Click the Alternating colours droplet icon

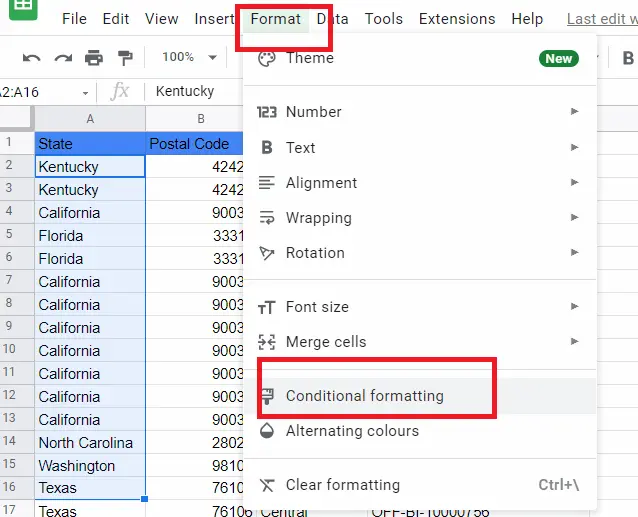coord(267,431)
